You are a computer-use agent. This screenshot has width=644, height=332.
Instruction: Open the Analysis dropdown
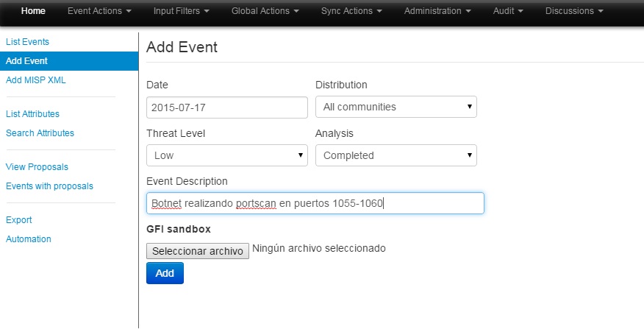point(396,155)
